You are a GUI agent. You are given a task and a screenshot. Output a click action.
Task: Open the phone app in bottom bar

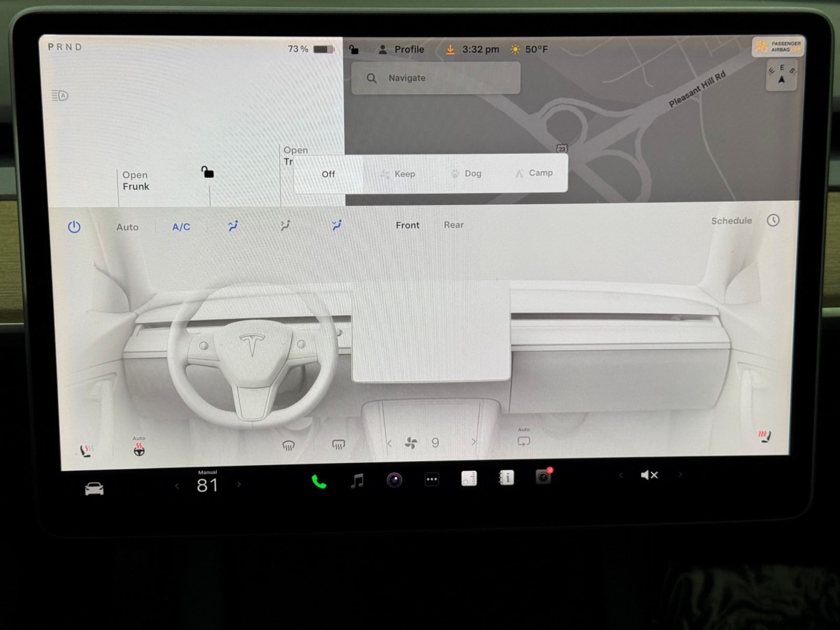click(x=319, y=481)
